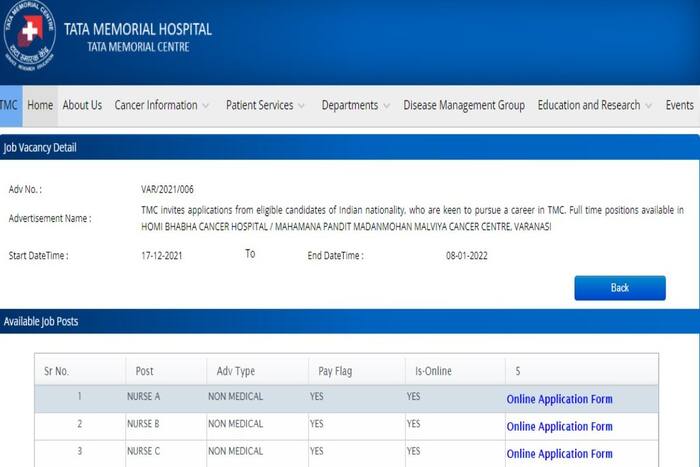Click the Sr No. column header
This screenshot has height=467, width=700.
[x=56, y=371]
